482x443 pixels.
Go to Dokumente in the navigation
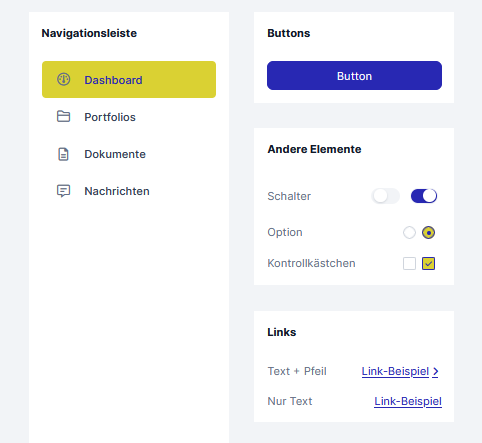coord(129,154)
